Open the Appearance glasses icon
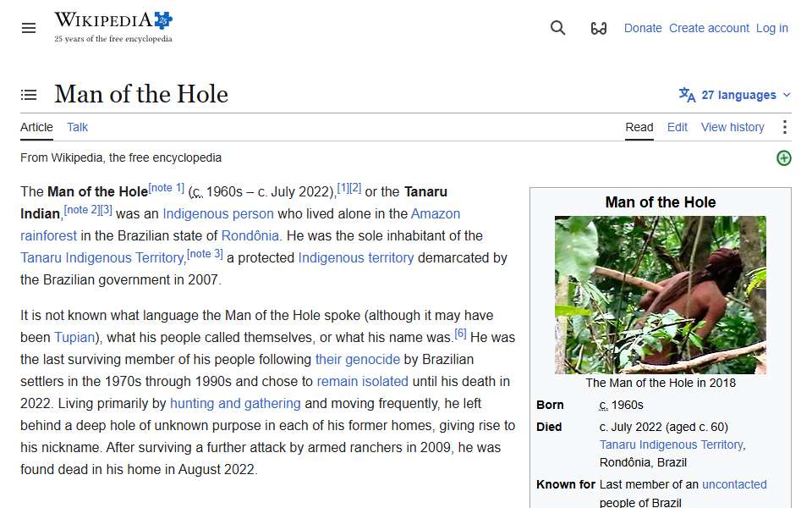 click(599, 28)
